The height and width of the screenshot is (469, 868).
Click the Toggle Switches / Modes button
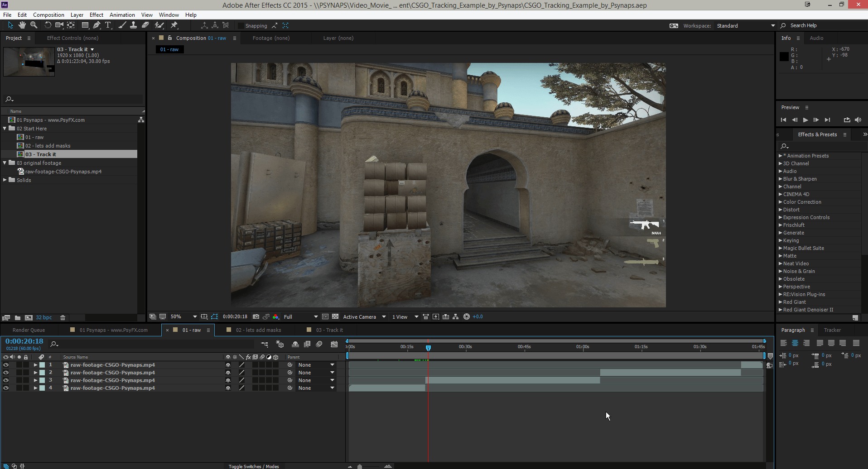tap(254, 466)
